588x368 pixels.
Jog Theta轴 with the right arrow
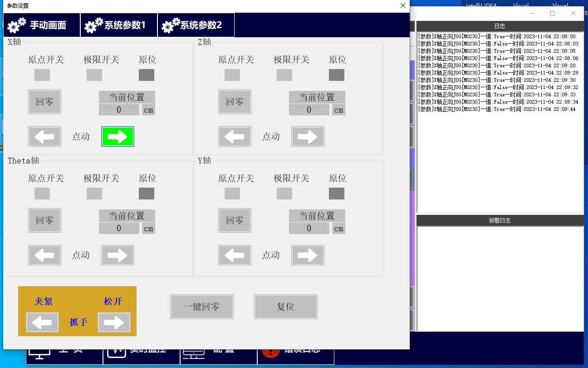tap(118, 255)
